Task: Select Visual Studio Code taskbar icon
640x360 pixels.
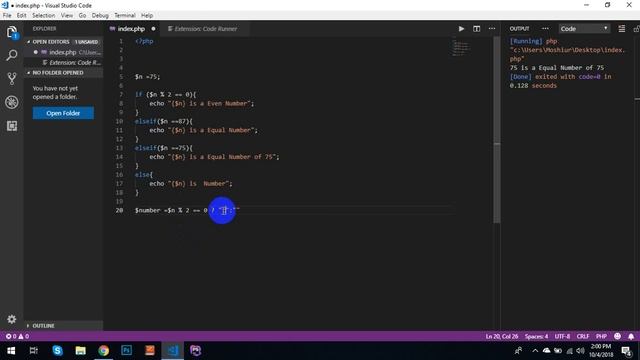Action: point(173,351)
